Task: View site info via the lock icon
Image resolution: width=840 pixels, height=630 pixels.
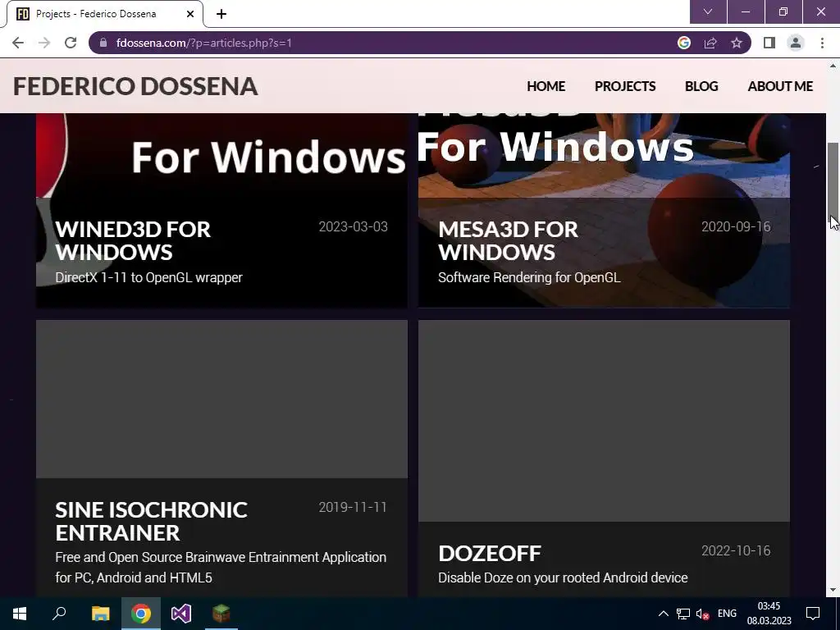Action: coord(103,43)
